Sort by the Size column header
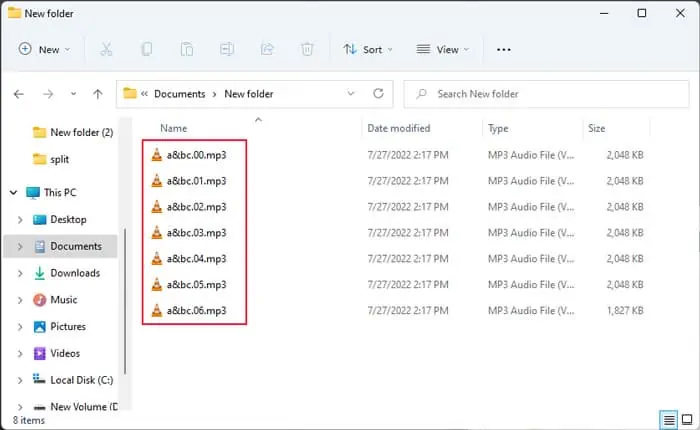The width and height of the screenshot is (700, 430). (x=596, y=129)
